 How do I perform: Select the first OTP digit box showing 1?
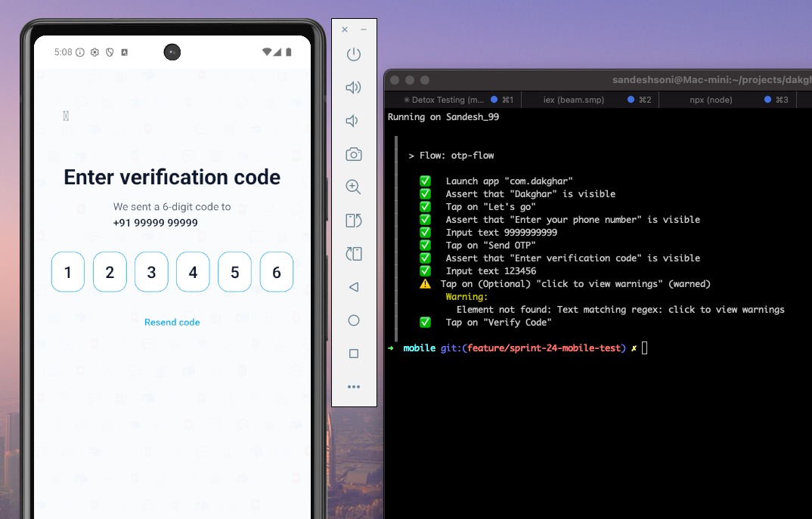67,272
